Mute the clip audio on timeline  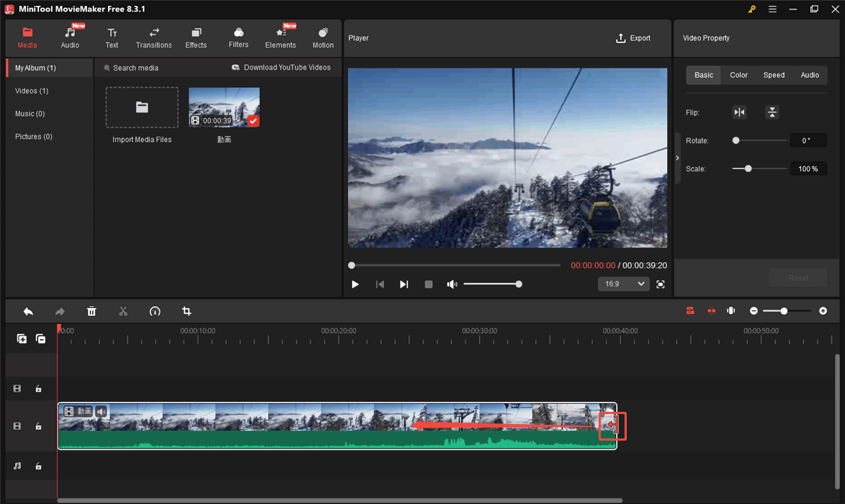(102, 411)
